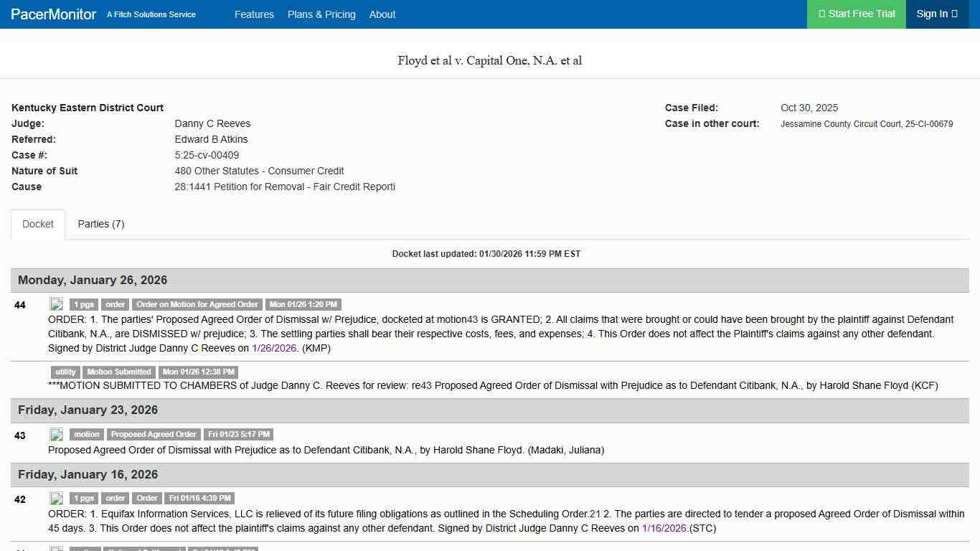Click the Motion Submitted badge under entry 44
This screenshot has width=980, height=551.
tap(119, 372)
